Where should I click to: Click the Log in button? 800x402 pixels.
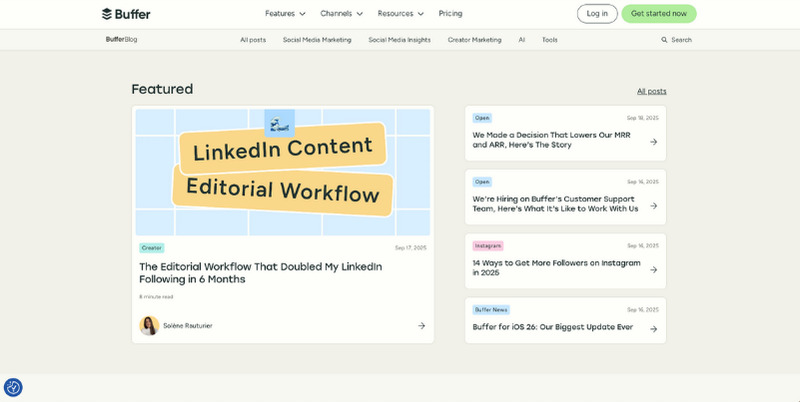click(597, 14)
